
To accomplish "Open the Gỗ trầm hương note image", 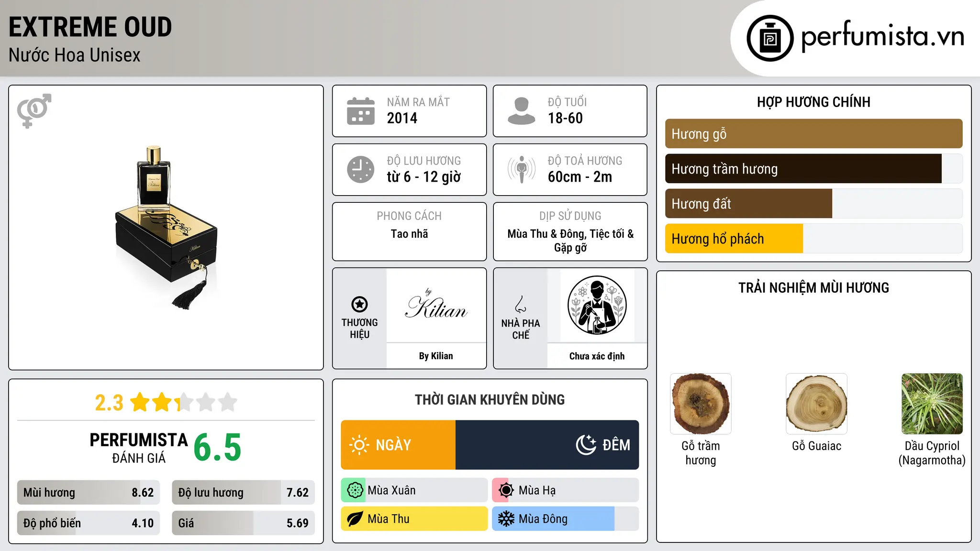I will (701, 404).
